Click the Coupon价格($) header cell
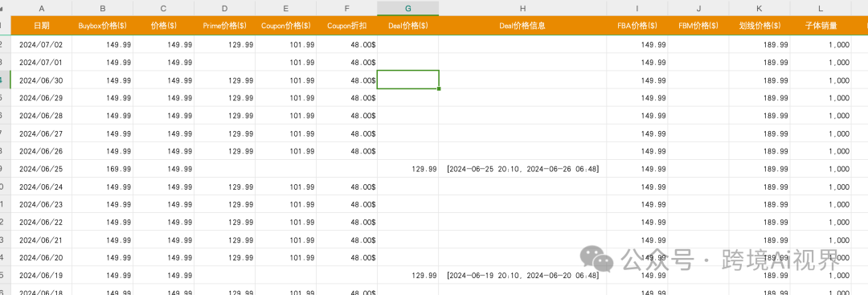Viewport: 868px width, 295px height. (x=285, y=26)
